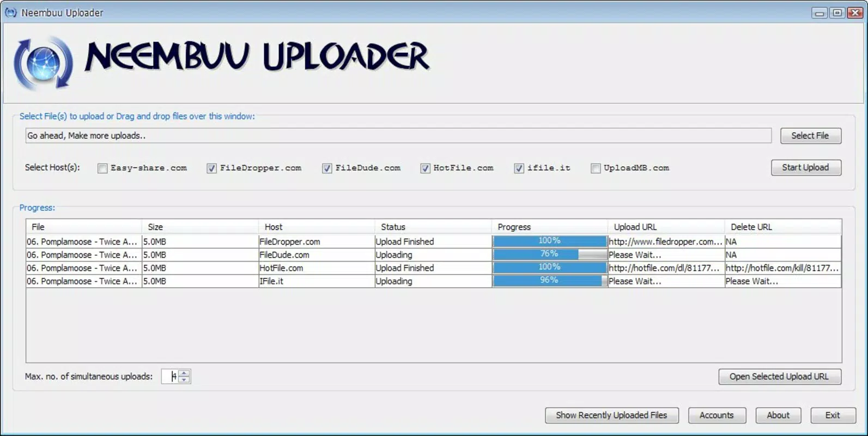Open the About dialog
The image size is (868, 436).
click(778, 415)
